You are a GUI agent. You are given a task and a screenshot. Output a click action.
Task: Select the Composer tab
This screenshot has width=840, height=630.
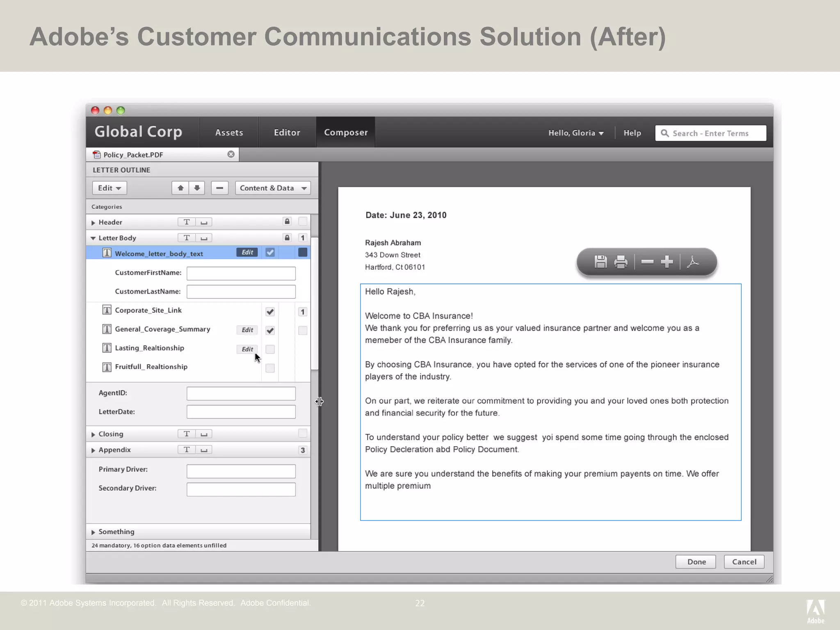346,132
